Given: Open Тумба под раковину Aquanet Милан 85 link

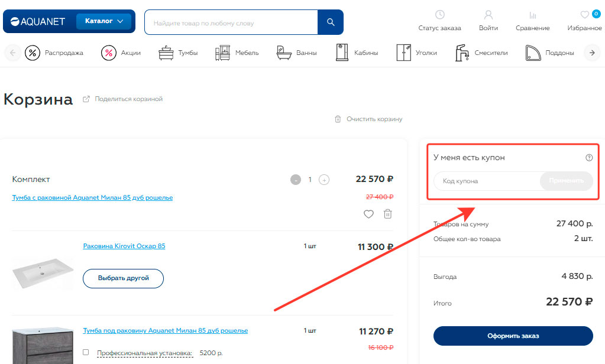Looking at the screenshot, I should point(166,330).
